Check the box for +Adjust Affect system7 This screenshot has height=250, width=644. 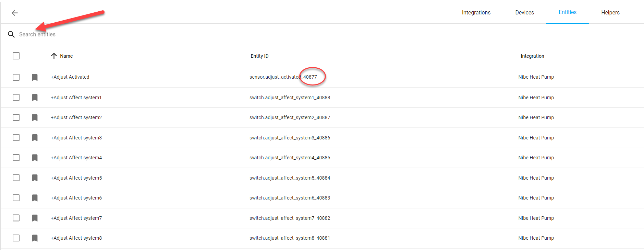pyautogui.click(x=16, y=218)
